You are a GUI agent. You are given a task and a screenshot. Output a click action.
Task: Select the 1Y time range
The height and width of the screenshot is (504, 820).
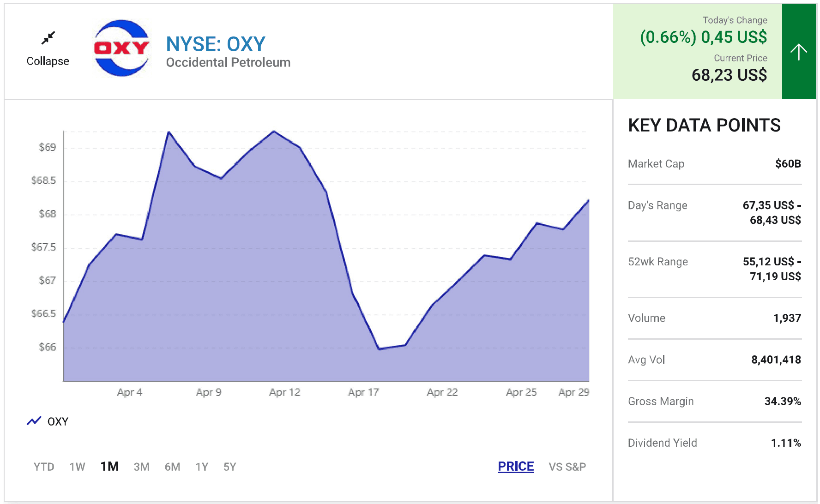202,467
